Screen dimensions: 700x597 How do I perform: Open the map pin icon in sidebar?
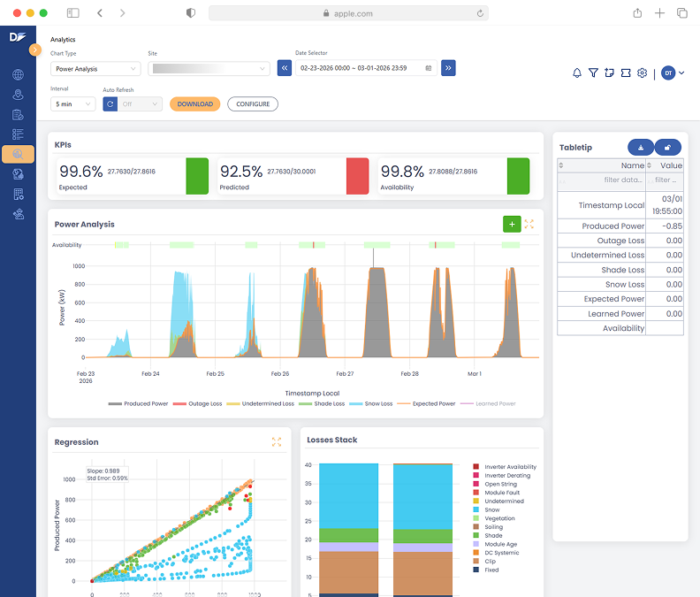18,95
